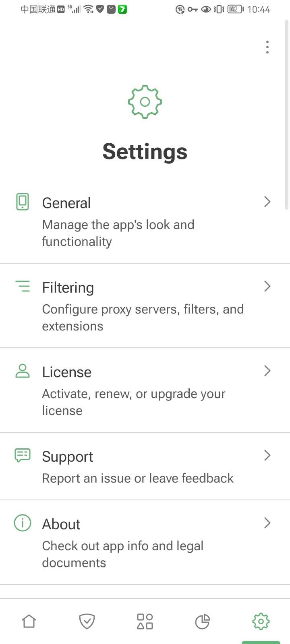The height and width of the screenshot is (644, 290).
Task: Click the Support row chevron arrow
Action: pyautogui.click(x=267, y=455)
